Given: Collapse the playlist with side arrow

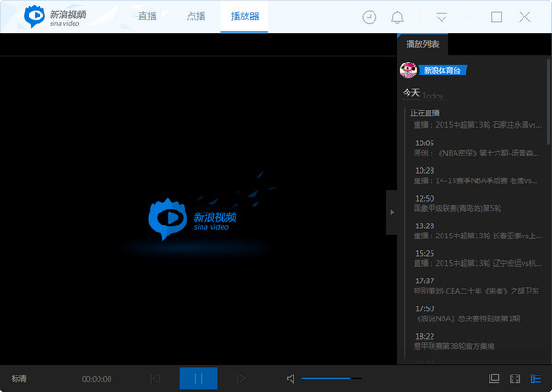Looking at the screenshot, I should [x=392, y=213].
